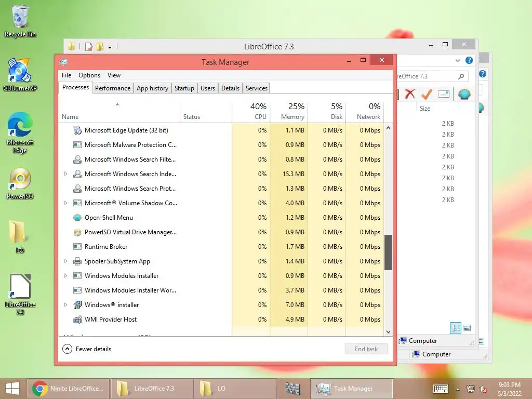Click the PowerISO Virtual Drive Manager icon
The height and width of the screenshot is (399, 532).
(77, 232)
